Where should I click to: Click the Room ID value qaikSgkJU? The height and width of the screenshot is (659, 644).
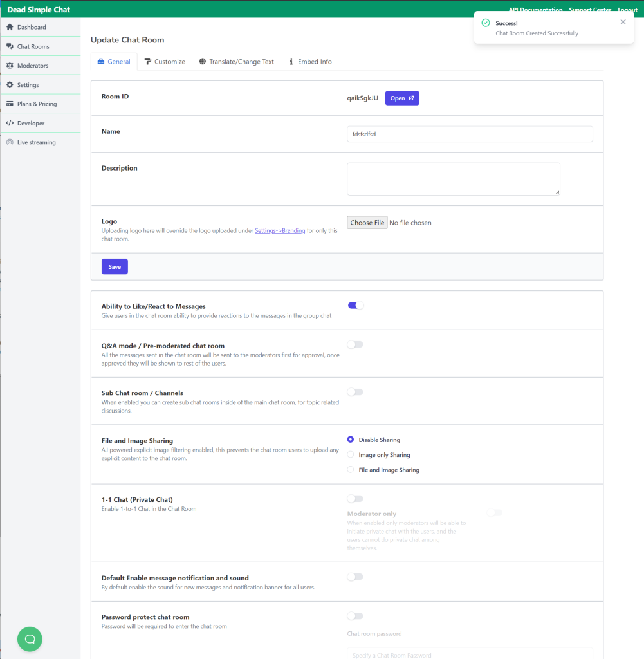[x=363, y=98]
